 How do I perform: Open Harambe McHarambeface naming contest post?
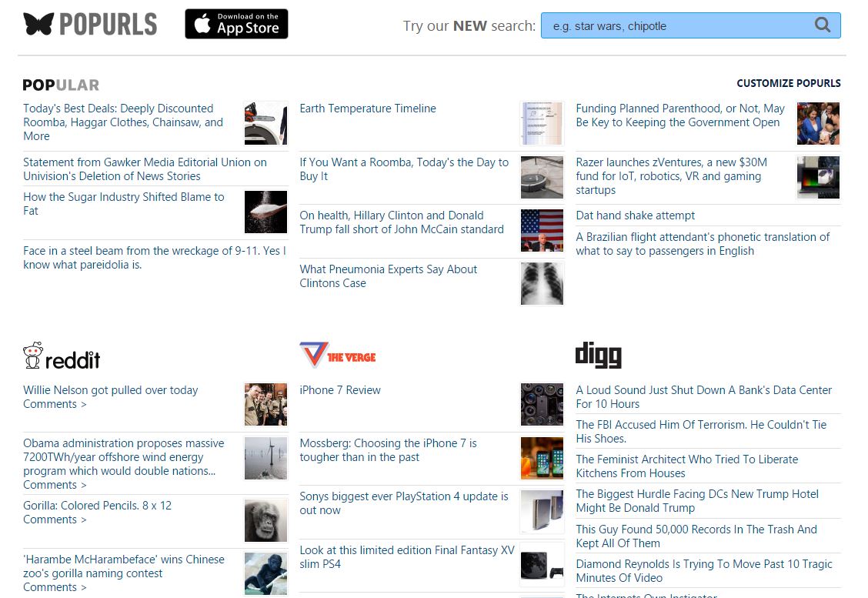click(123, 566)
